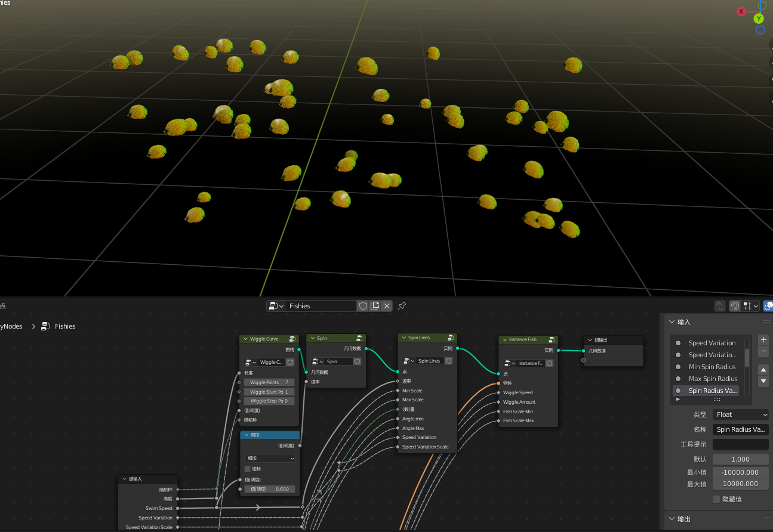Open the 类型 Float dropdown
The image size is (773, 532).
(x=741, y=415)
